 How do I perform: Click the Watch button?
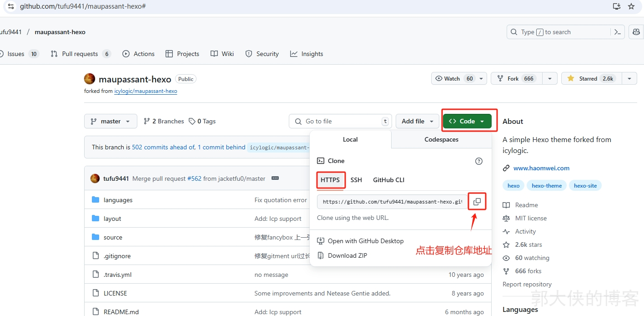[x=454, y=78]
